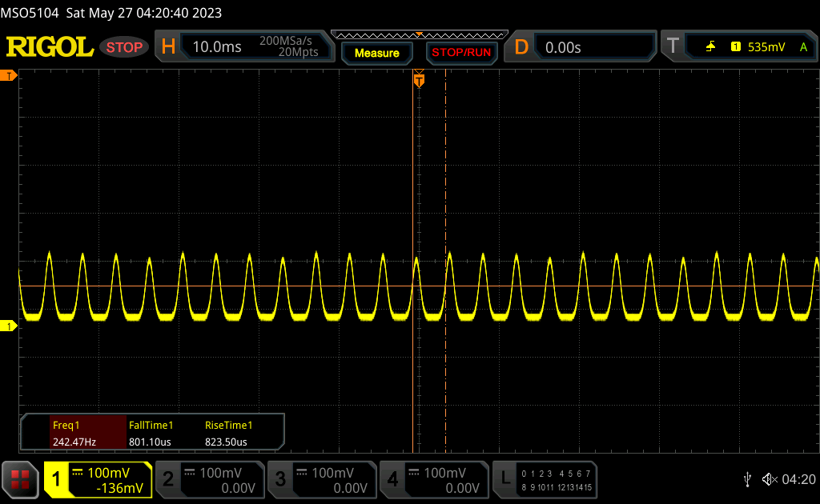This screenshot has height=504, width=820.
Task: Click the USB connection status icon
Action: click(747, 479)
